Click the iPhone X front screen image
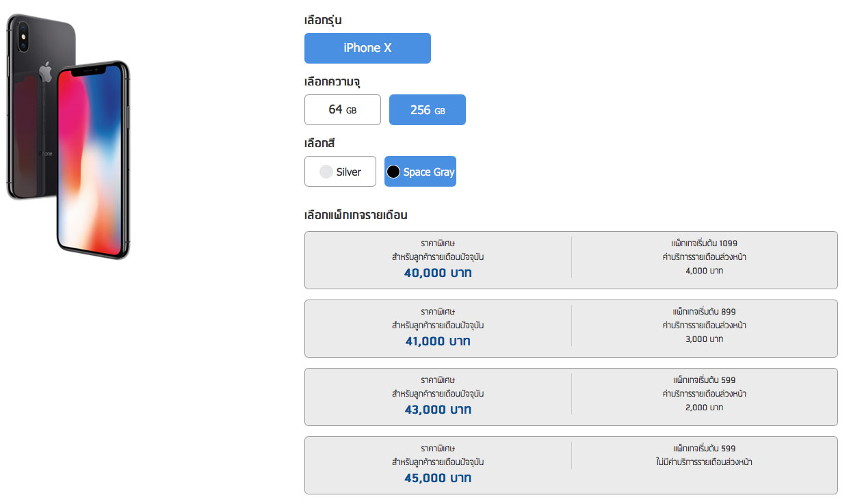The width and height of the screenshot is (851, 504). click(x=93, y=160)
